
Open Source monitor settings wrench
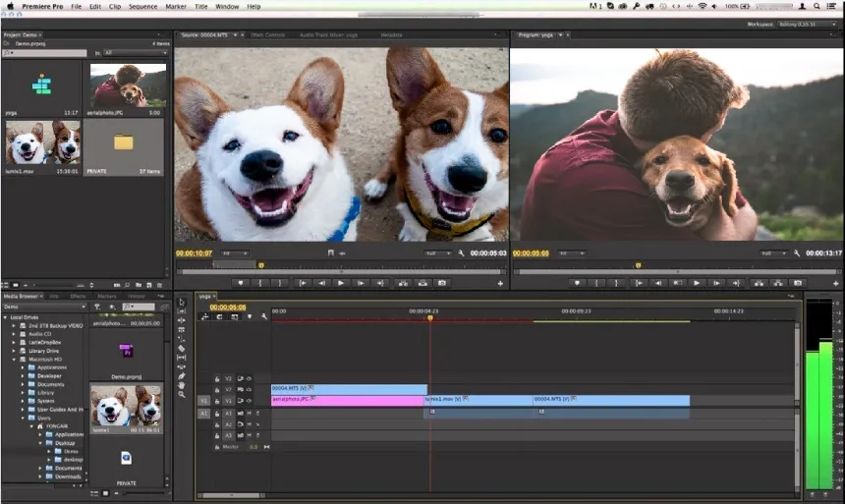pyautogui.click(x=461, y=252)
